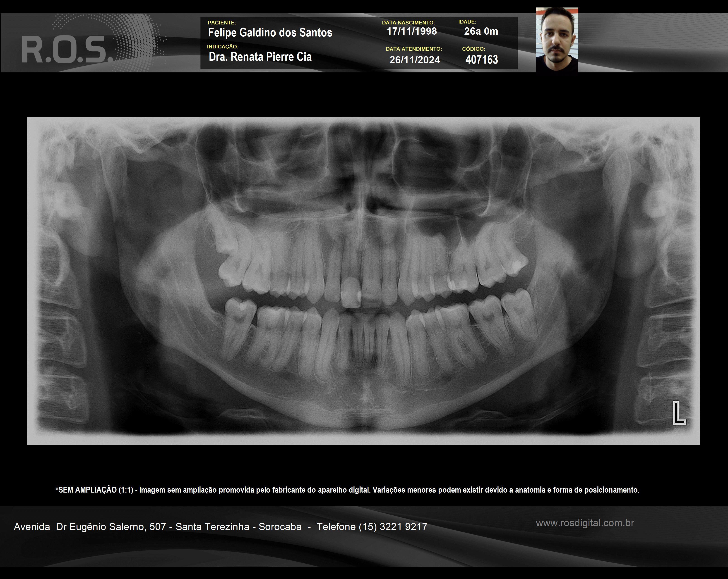The height and width of the screenshot is (579, 728).
Task: Click the DATA ATENDIMENTO label
Action: (x=414, y=49)
